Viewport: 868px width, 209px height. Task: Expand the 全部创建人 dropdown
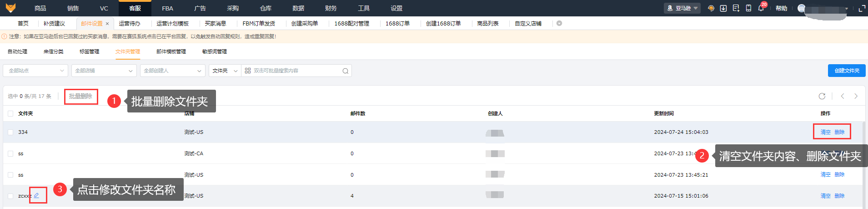(173, 71)
